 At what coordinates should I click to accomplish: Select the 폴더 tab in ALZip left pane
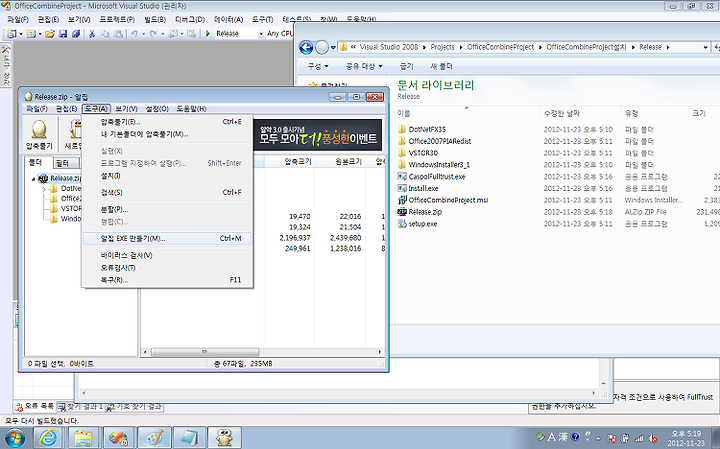click(36, 163)
